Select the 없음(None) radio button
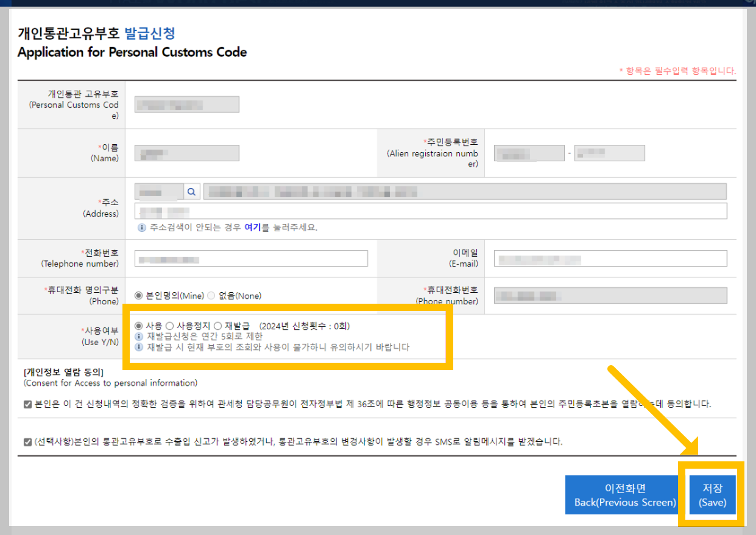This screenshot has height=535, width=756. click(x=211, y=296)
